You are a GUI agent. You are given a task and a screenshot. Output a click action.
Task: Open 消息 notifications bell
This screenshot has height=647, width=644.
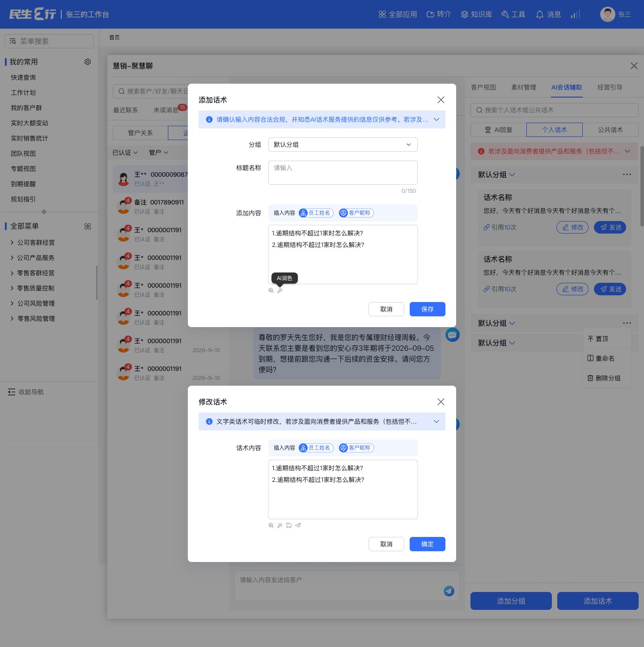[548, 14]
